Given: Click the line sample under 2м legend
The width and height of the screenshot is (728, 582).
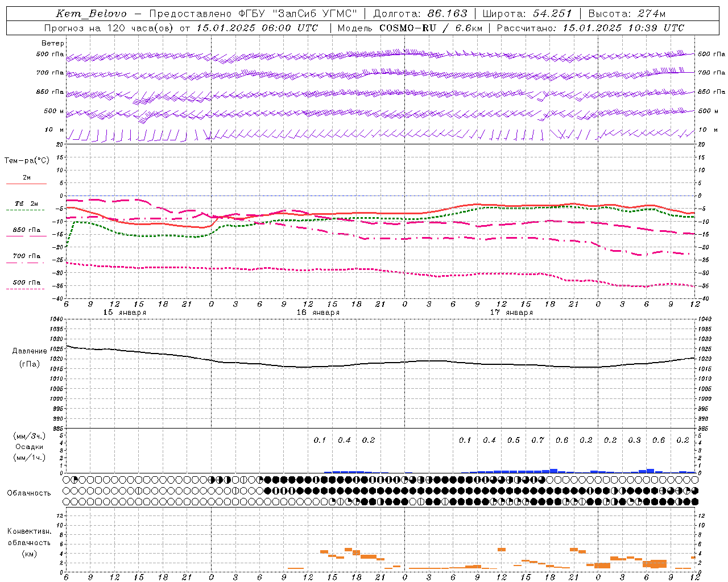Looking at the screenshot, I should (26, 184).
